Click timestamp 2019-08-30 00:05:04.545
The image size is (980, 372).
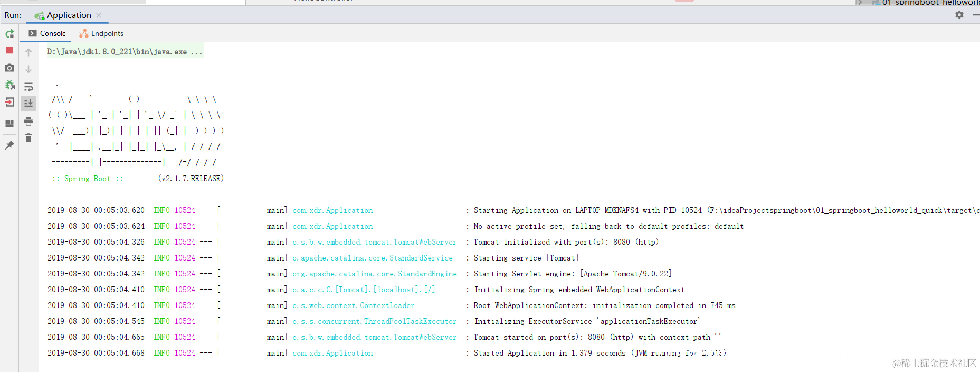pos(96,321)
